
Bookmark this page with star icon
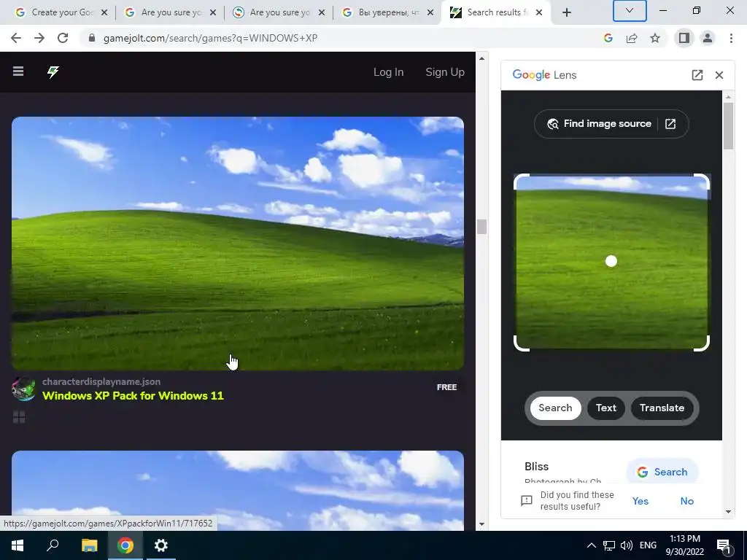655,38
